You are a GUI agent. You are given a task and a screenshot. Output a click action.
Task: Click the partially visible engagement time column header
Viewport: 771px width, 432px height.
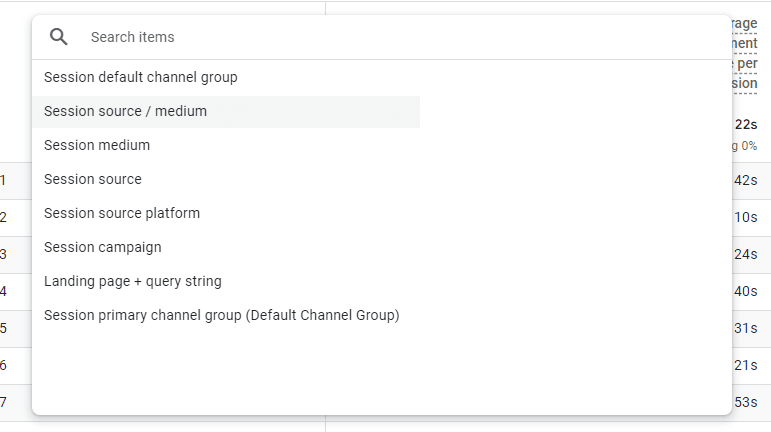(745, 54)
